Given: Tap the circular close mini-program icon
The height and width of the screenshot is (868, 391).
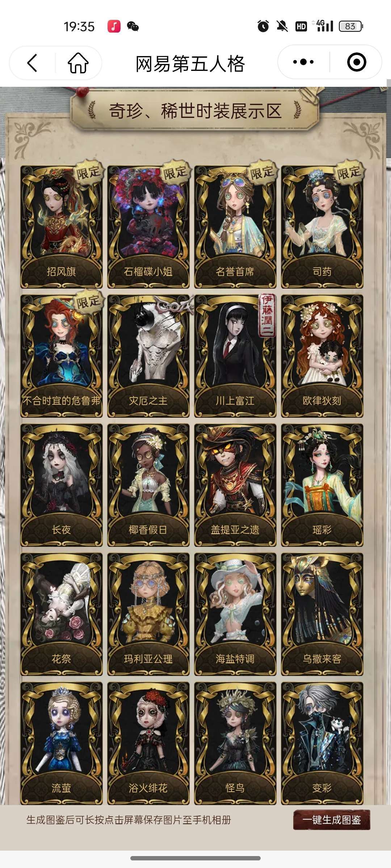Looking at the screenshot, I should tap(357, 62).
